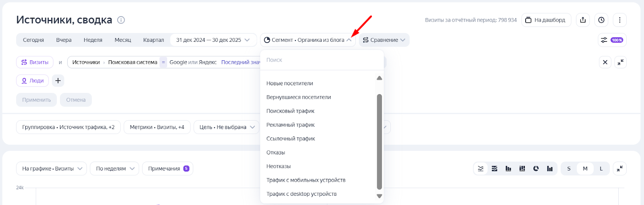Viewport: 644px width, 205px height.
Task: Expand the Сравнение dropdown
Action: (x=384, y=40)
